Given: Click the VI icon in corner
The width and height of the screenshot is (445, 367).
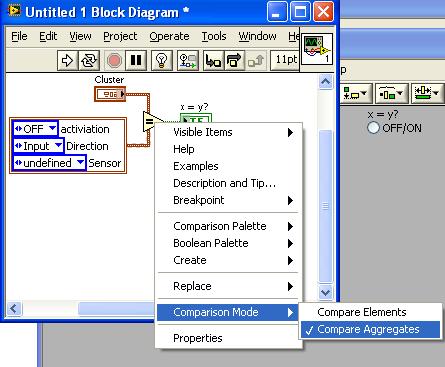Looking at the screenshot, I should 317,49.
